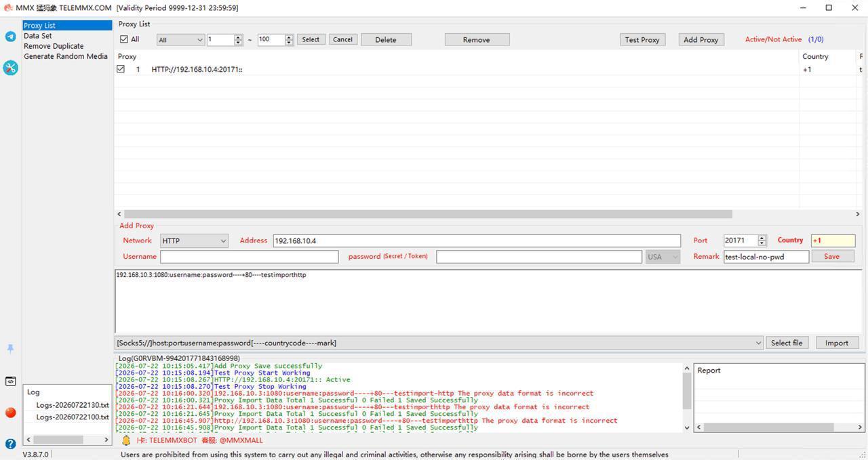This screenshot has width=868, height=460.
Task: Open the All filter dropdown in proxy toolbar
Action: [x=180, y=40]
